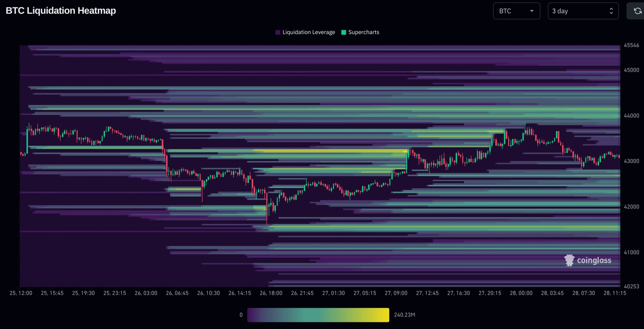Click the coinglass mascot logo icon
The height and width of the screenshot is (329, 644).
570,260
